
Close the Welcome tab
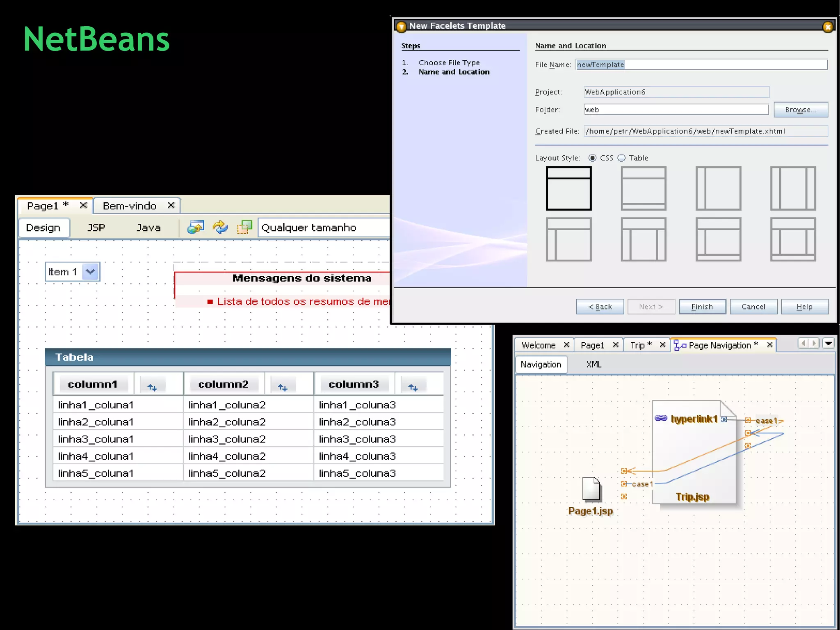pos(566,344)
